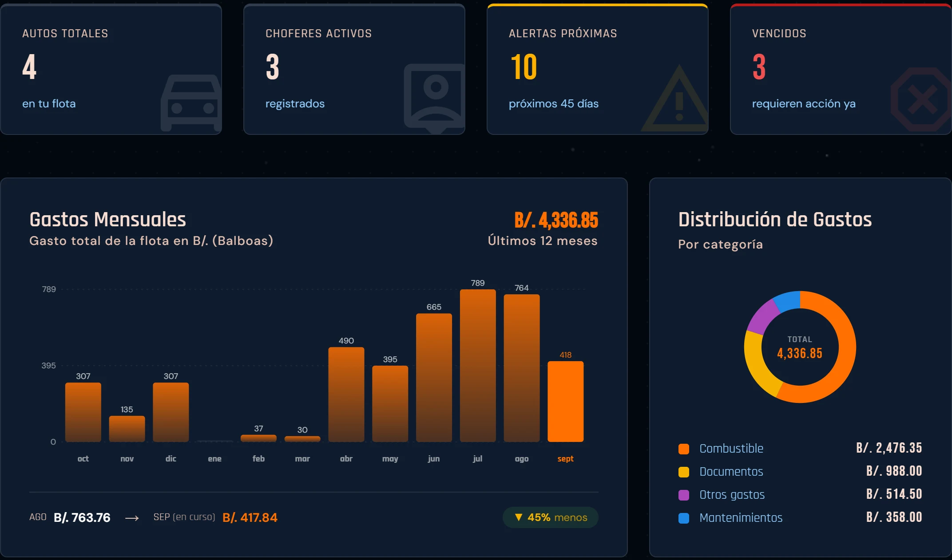Click the 'B/. 358.00' Mantenimientos amount
This screenshot has width=952, height=560.
pos(894,517)
